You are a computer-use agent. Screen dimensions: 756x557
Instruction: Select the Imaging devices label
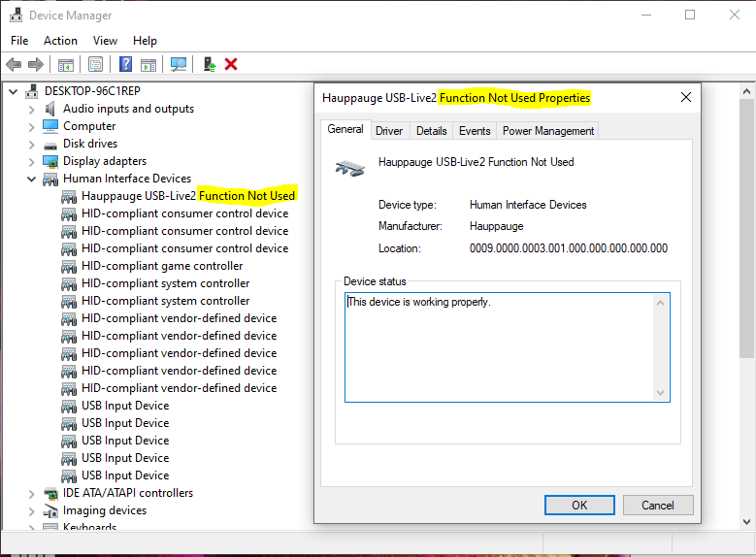(x=105, y=510)
